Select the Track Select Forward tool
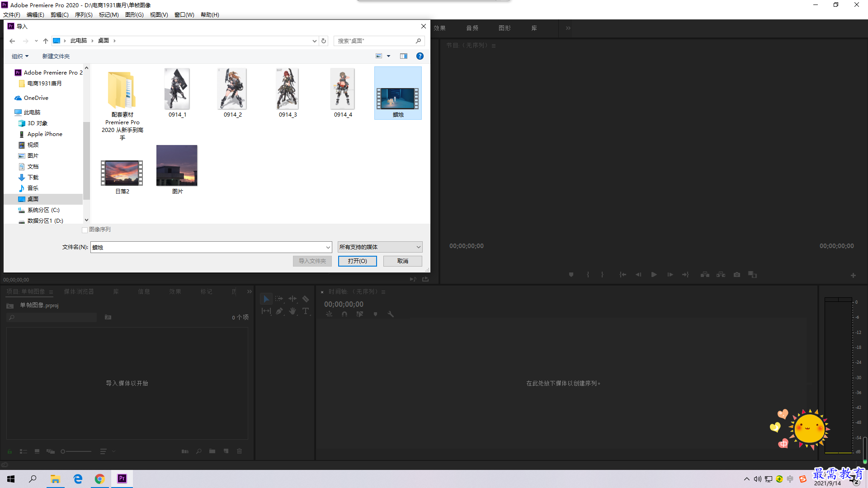This screenshot has height=488, width=868. pos(279,299)
